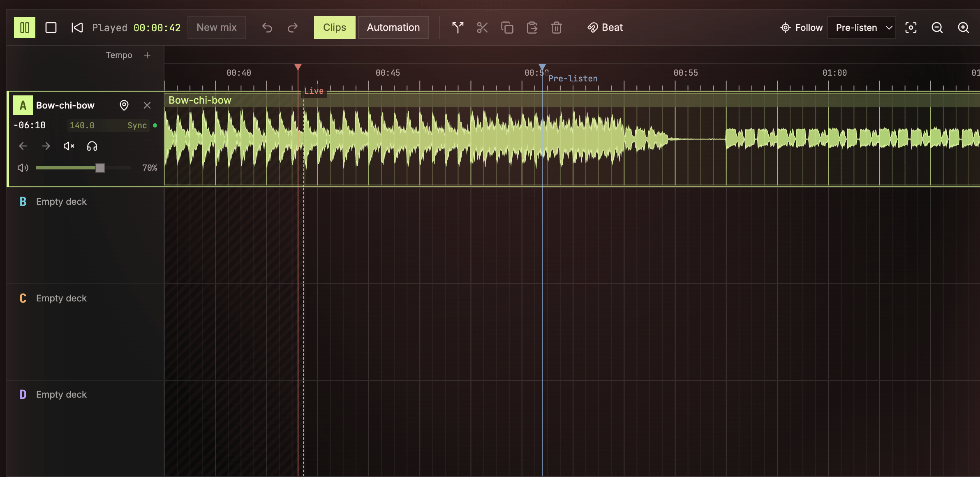The image size is (980, 477).
Task: Toggle headphone cue on deck A
Action: point(92,146)
